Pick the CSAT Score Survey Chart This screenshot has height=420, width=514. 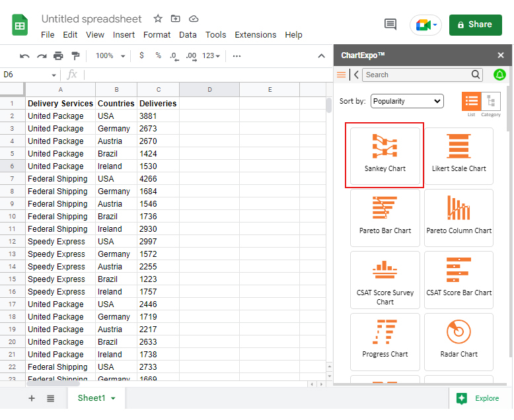(x=385, y=280)
